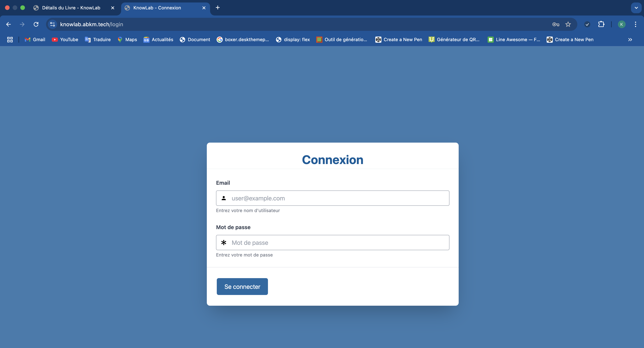Open Chrome three-dot menu
644x348 pixels.
[x=636, y=24]
